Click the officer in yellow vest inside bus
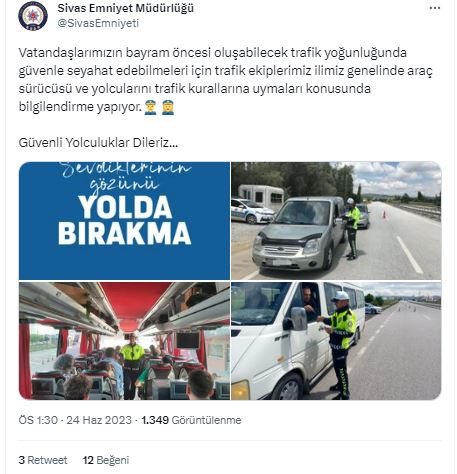 pos(132,366)
